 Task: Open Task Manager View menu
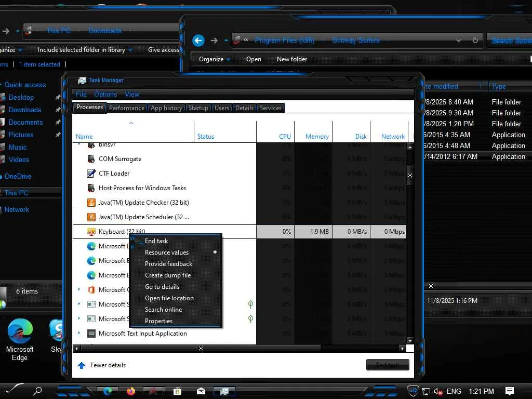point(131,95)
